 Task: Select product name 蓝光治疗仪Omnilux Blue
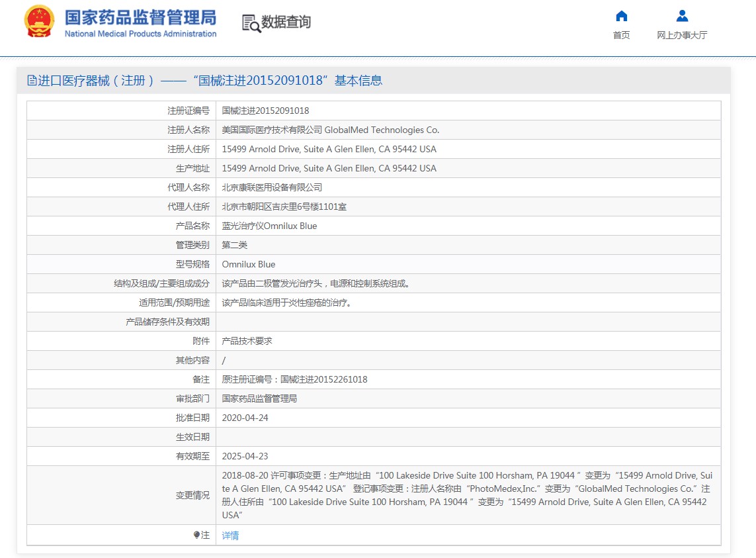coord(269,226)
